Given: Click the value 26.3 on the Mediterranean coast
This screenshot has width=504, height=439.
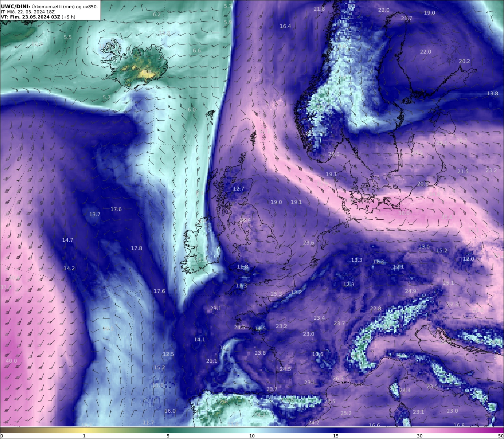Looking at the screenshot, I should (x=338, y=378).
